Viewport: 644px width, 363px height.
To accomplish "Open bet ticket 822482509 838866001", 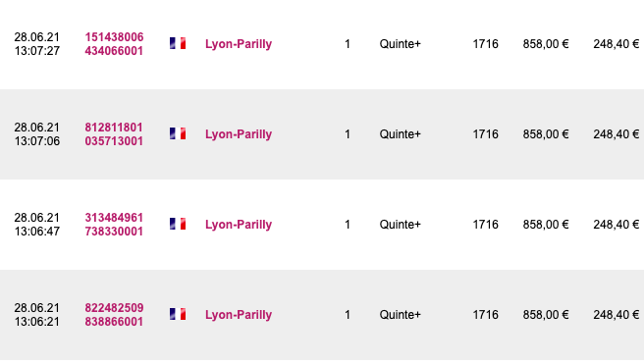I will [x=114, y=315].
